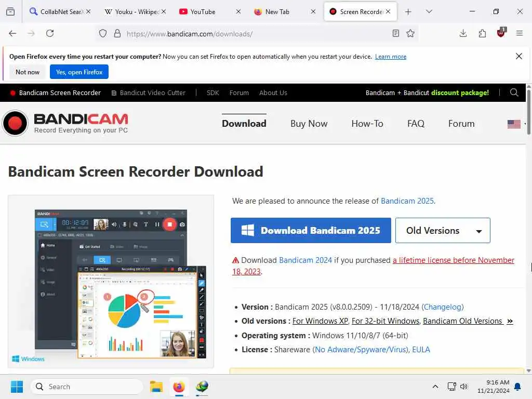The image size is (532, 399).
Task: Open the SDK link in top bar
Action: (212, 92)
